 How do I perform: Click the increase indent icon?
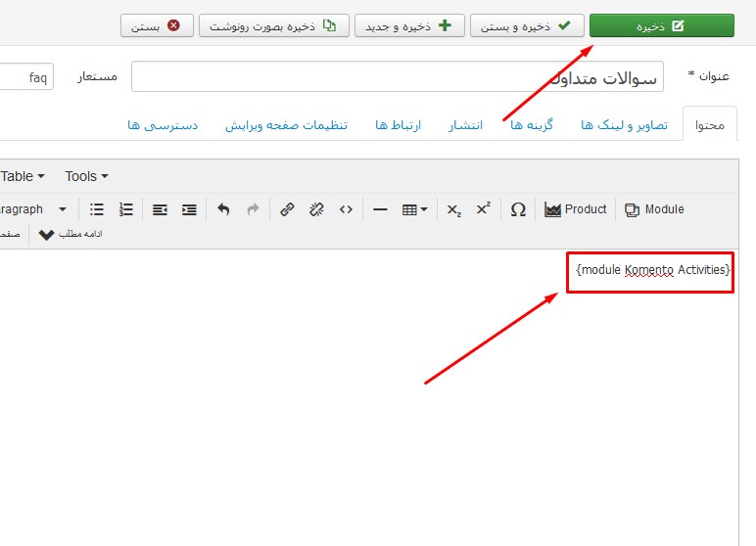[189, 209]
